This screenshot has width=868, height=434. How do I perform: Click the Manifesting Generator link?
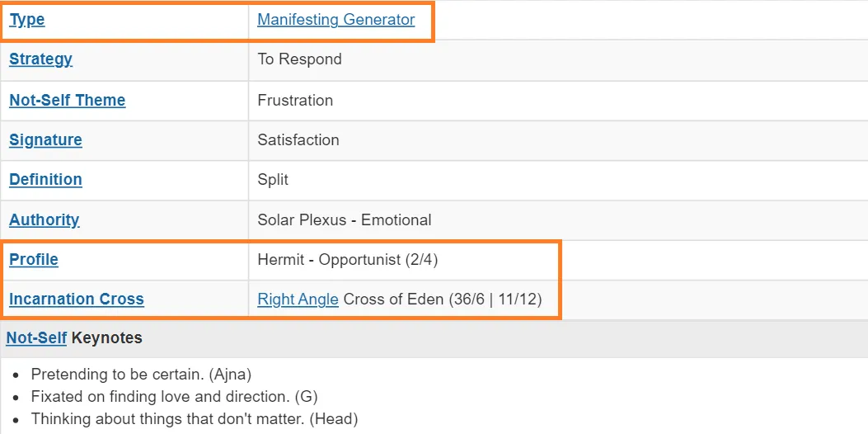336,20
